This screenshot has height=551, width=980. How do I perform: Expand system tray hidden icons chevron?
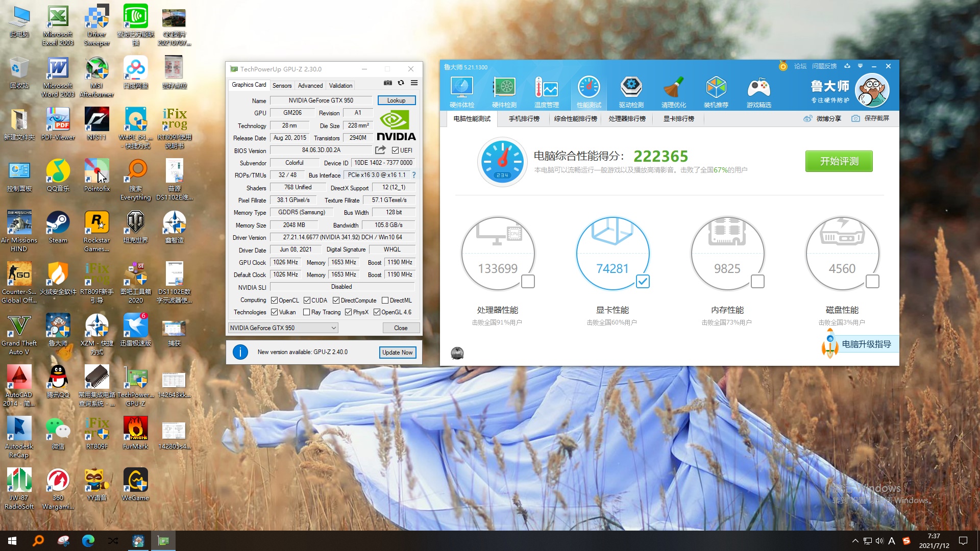(855, 541)
